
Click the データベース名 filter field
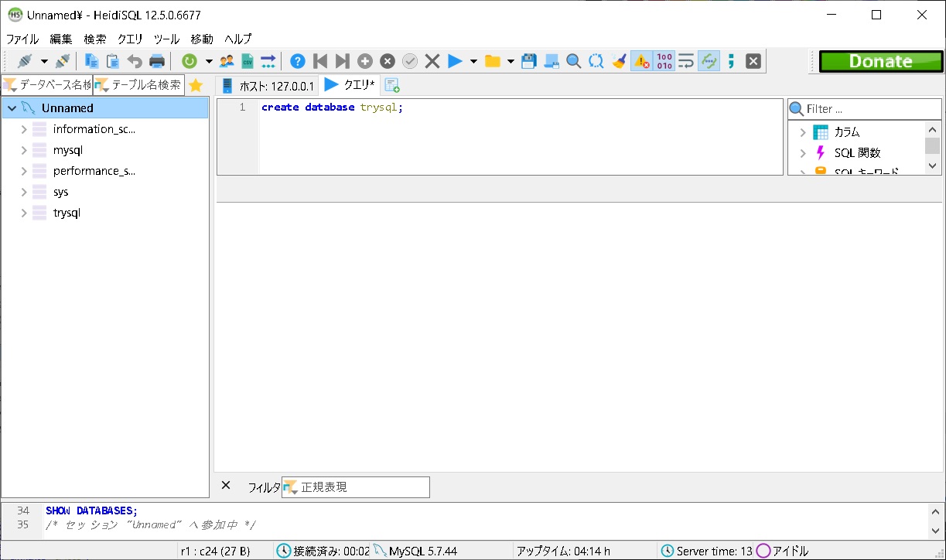pos(47,84)
